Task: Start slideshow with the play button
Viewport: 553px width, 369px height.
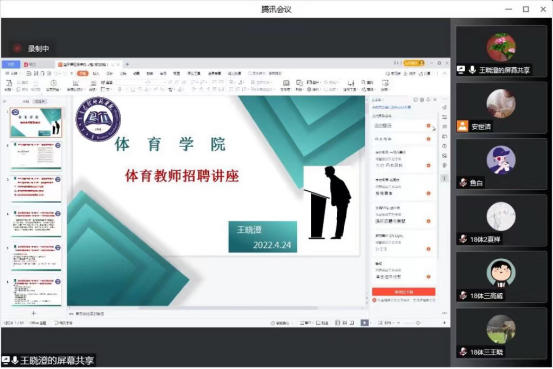Action: click(364, 322)
